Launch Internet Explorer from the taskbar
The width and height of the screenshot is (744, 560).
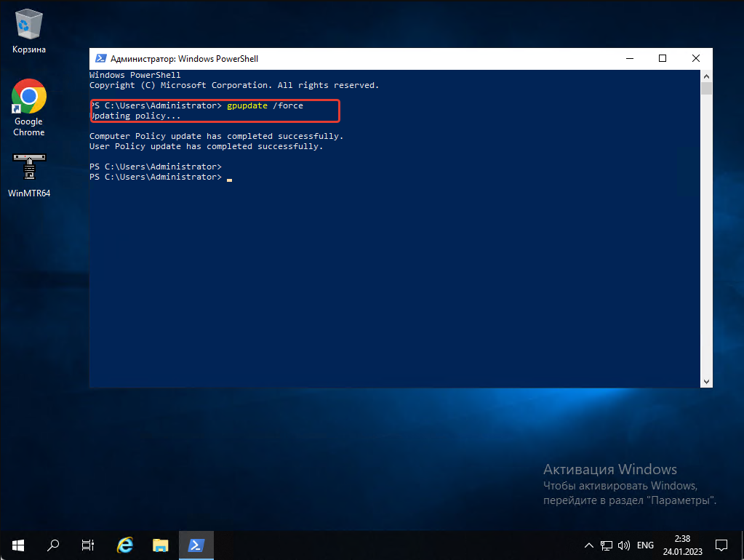pos(125,544)
